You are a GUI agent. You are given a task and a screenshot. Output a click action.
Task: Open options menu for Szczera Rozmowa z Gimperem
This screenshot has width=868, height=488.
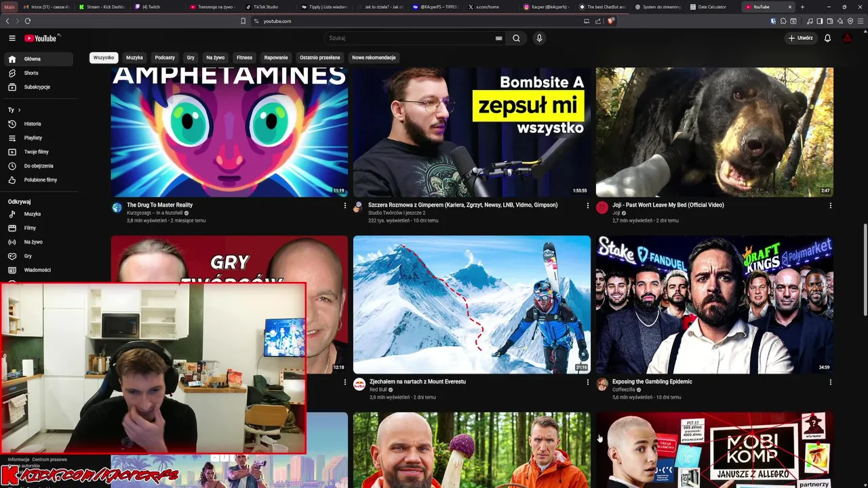pyautogui.click(x=587, y=205)
